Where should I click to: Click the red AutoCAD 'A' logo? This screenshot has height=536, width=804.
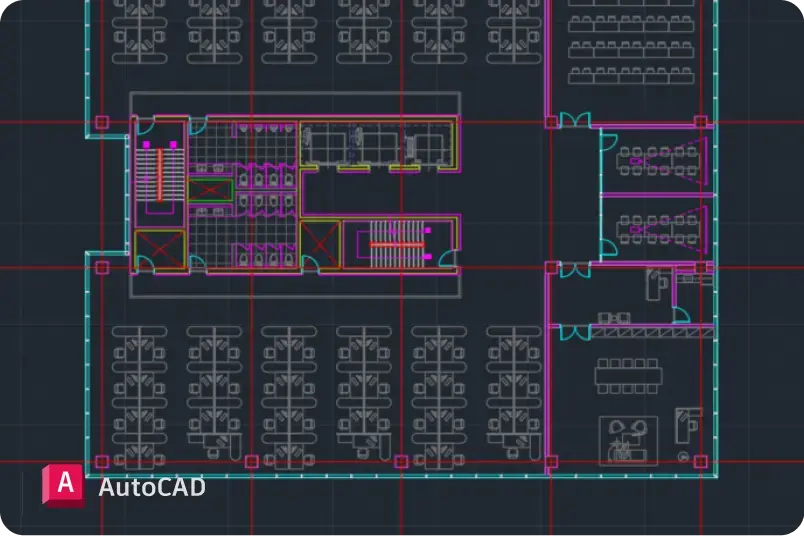[64, 484]
